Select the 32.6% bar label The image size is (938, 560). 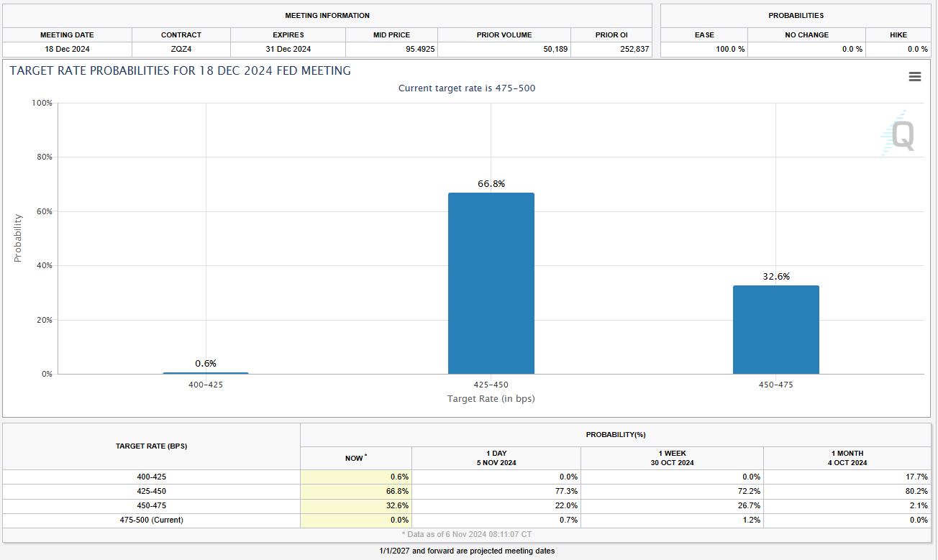tap(775, 277)
